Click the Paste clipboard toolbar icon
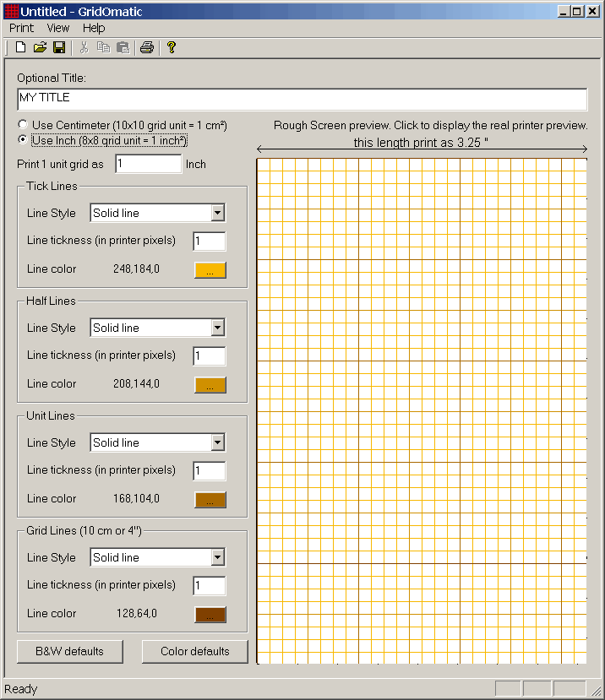 [x=123, y=48]
